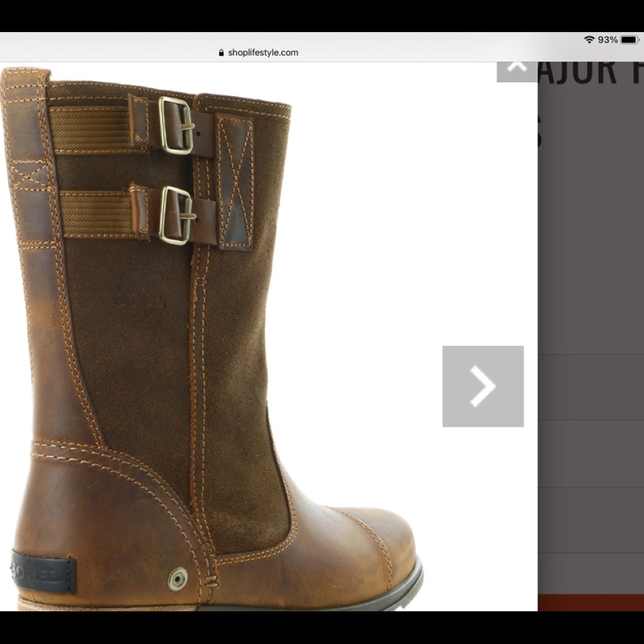Tap the battery indicator icon
This screenshot has width=644, height=644.
point(630,40)
